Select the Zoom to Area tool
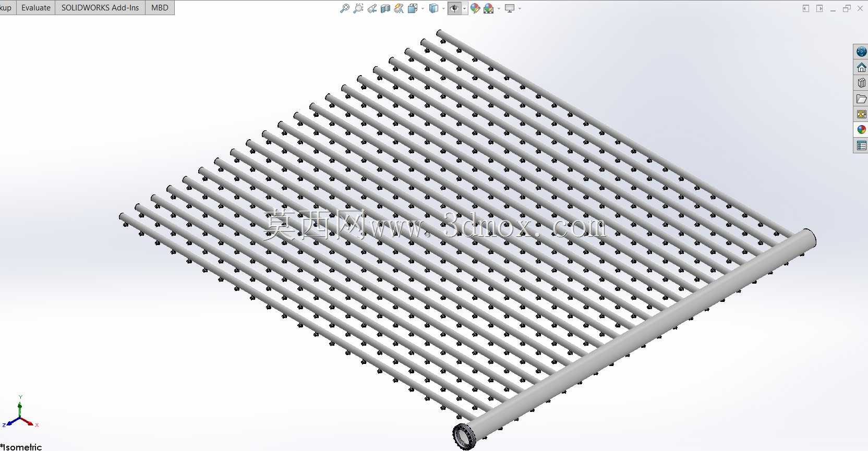This screenshot has width=868, height=451. click(358, 8)
